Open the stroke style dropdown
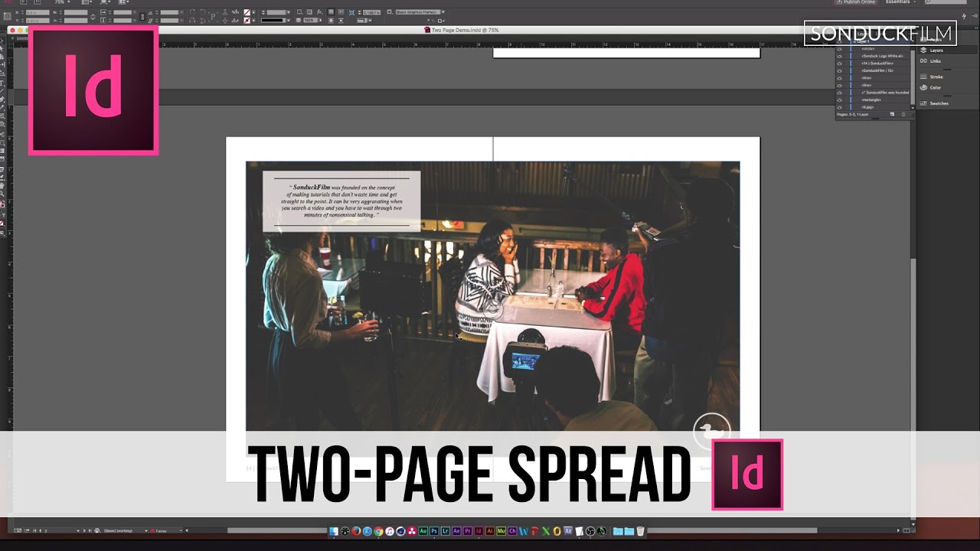 coord(289,20)
